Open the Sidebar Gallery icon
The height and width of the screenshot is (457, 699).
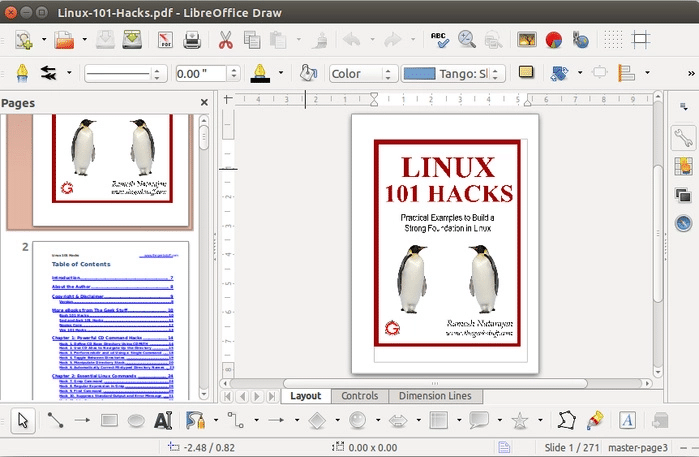[x=683, y=166]
